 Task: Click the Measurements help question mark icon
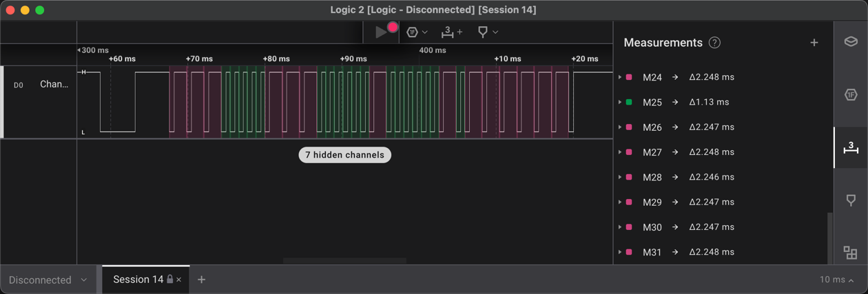tap(714, 43)
